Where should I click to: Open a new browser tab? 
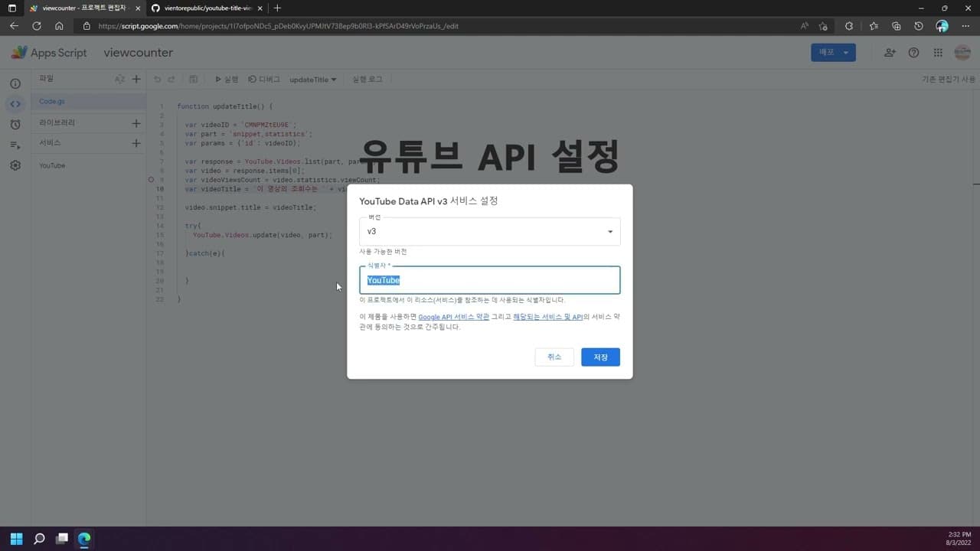277,8
